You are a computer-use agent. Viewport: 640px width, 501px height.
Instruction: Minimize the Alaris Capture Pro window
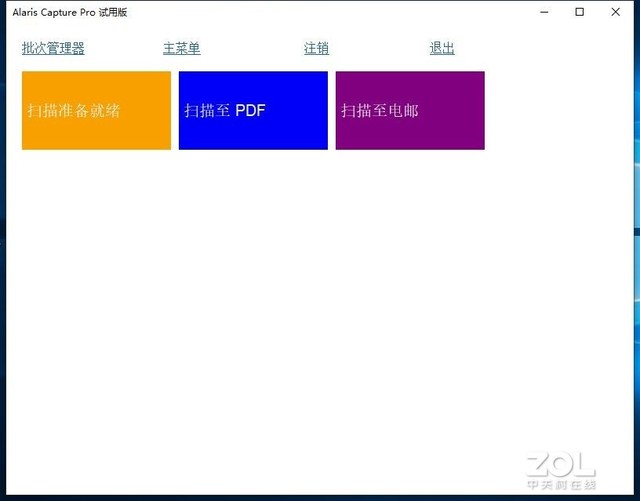pos(544,12)
